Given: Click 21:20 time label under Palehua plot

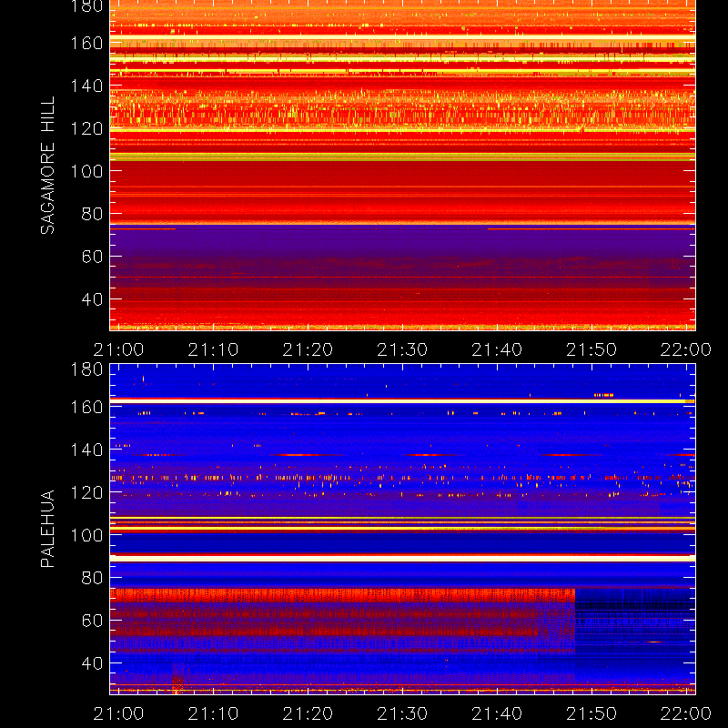Looking at the screenshot, I should click(x=308, y=713).
